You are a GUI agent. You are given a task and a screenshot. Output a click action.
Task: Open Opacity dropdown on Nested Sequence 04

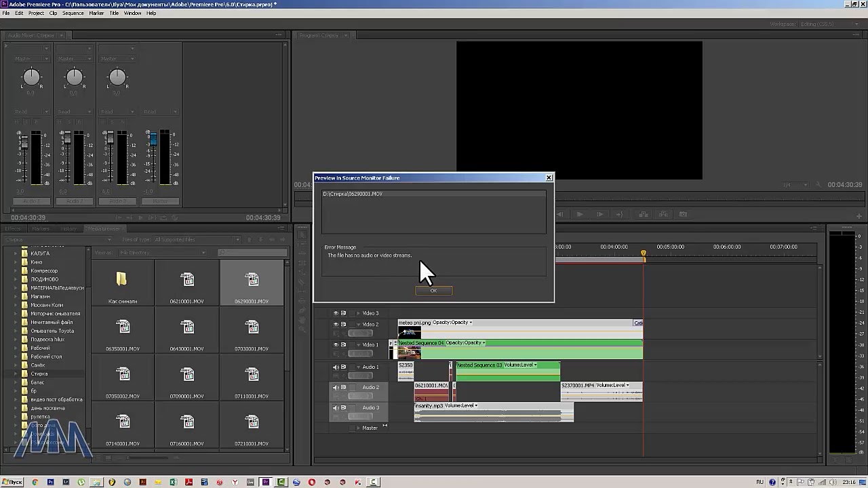[x=484, y=343]
